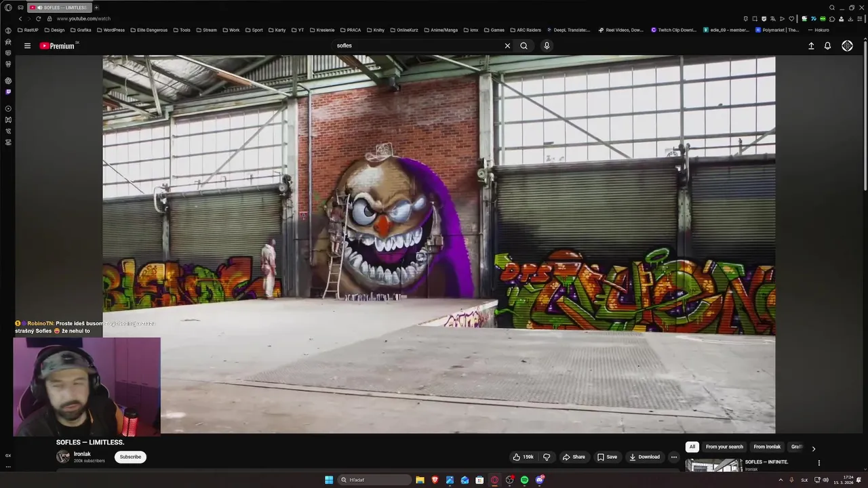Save the video to a playlist
The width and height of the screenshot is (868, 488).
pyautogui.click(x=607, y=457)
